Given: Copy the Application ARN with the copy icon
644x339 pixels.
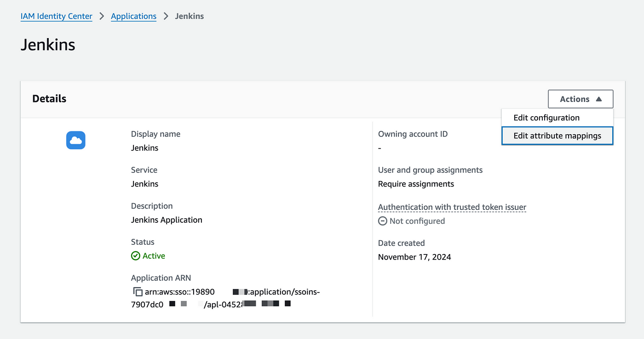Looking at the screenshot, I should 137,292.
